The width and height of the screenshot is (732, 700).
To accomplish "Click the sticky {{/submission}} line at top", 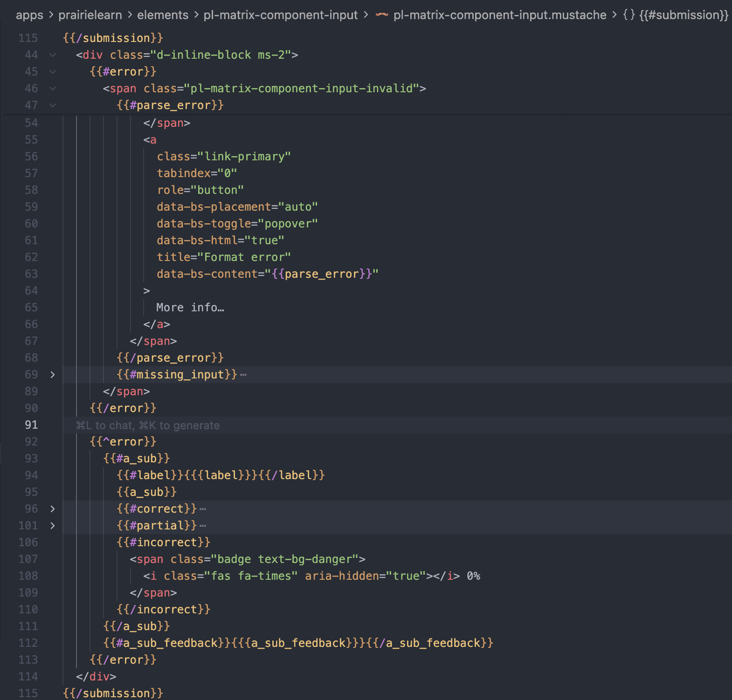I will coord(113,38).
